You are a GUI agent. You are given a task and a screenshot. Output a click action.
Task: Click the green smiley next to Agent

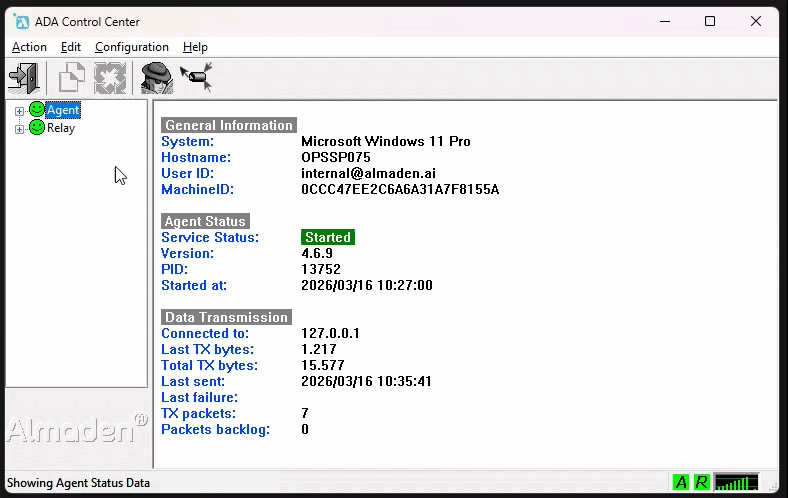(37, 109)
